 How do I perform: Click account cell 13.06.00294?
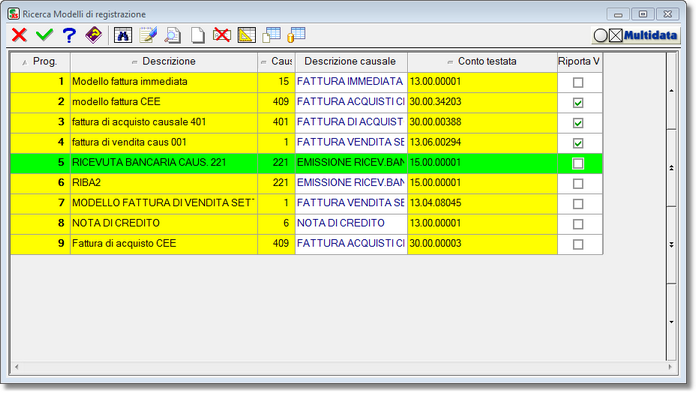point(482,143)
